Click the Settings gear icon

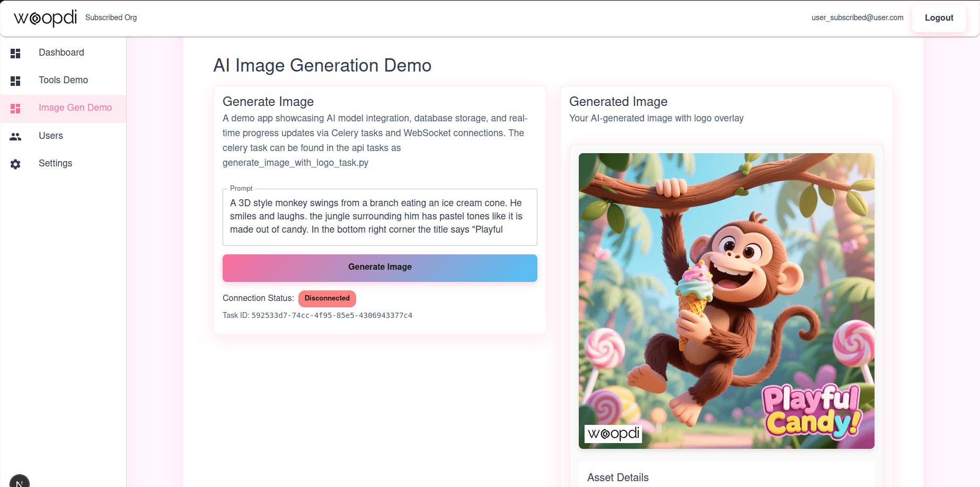pos(15,164)
